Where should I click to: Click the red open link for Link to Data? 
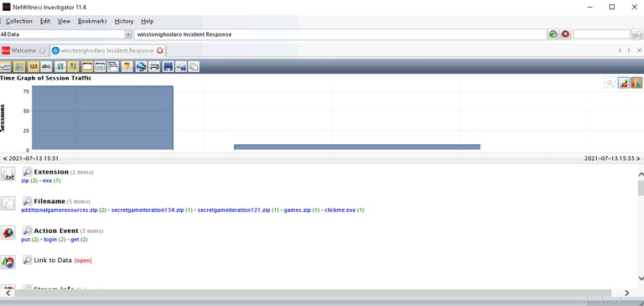83,261
